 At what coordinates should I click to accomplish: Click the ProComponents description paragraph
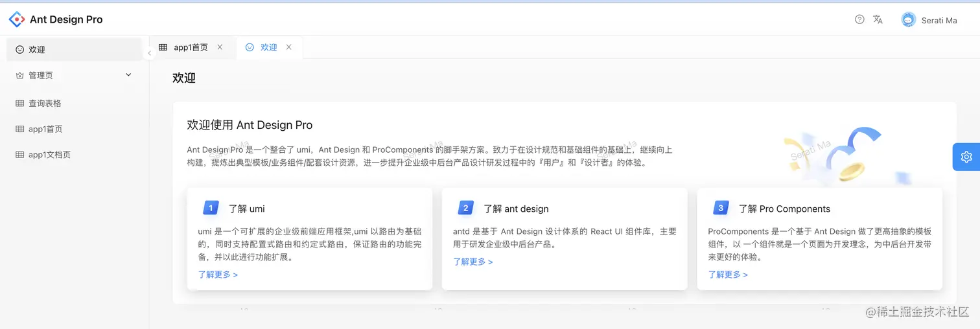pos(820,244)
